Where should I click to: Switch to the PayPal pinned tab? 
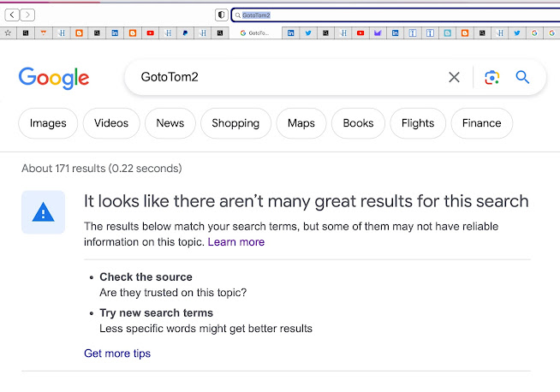pyautogui.click(x=185, y=33)
